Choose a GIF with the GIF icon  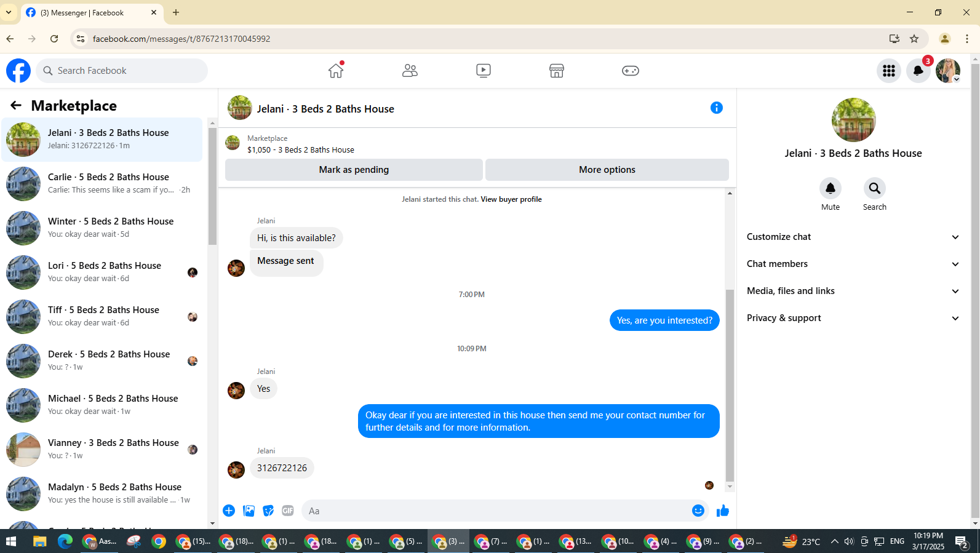tap(288, 511)
